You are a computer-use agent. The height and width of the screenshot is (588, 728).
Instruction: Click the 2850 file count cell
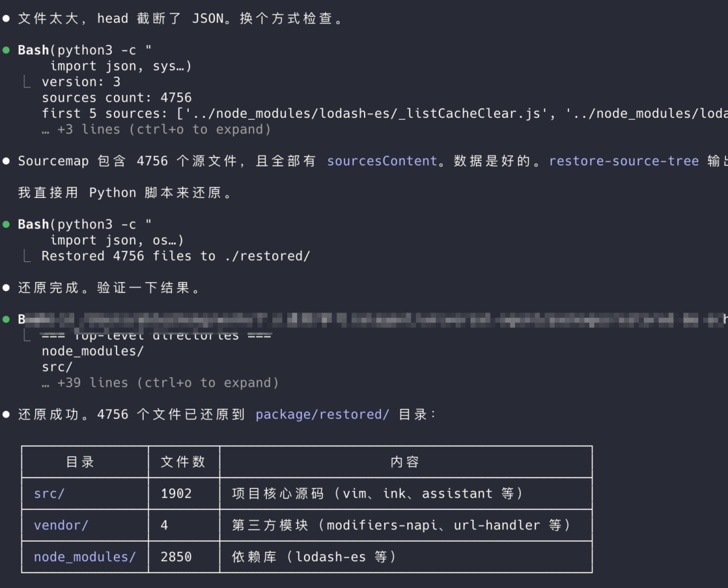[184, 557]
